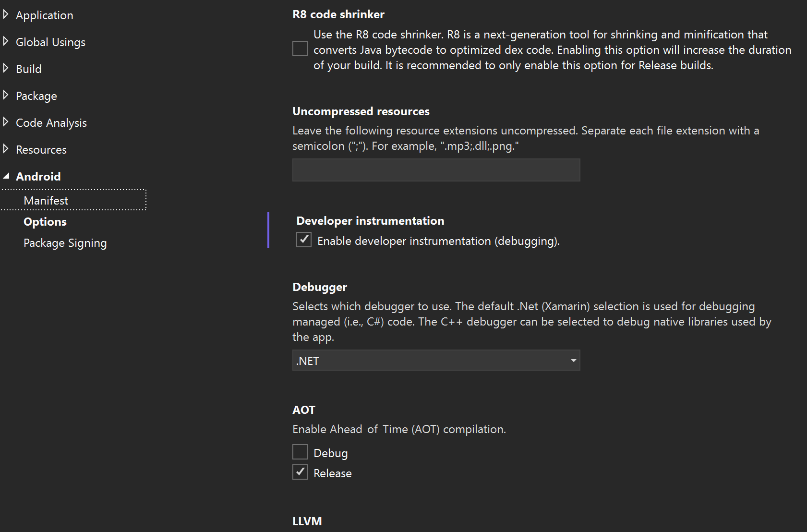
Task: Click the uncompressed resources text field
Action: coord(435,169)
